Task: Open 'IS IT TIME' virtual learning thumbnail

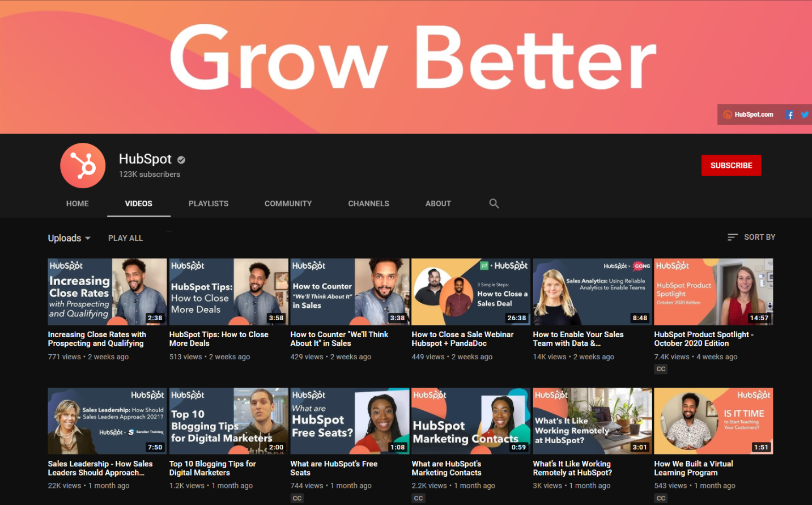Action: [x=713, y=421]
